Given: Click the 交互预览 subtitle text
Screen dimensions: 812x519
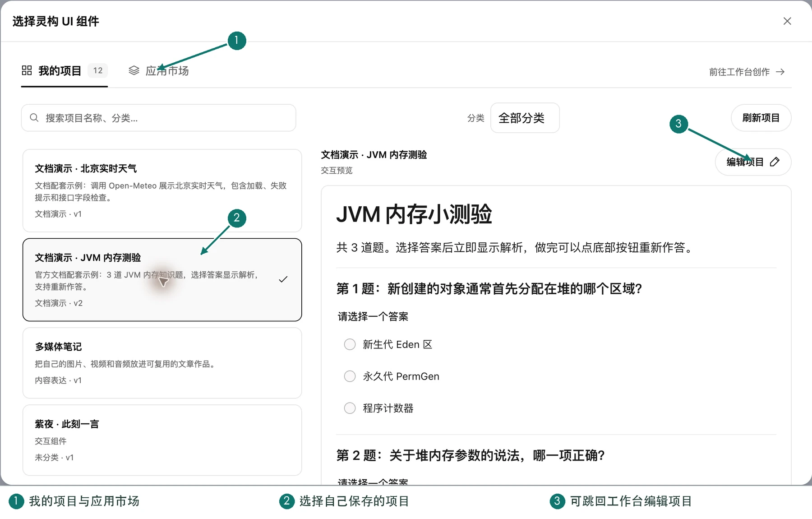Looking at the screenshot, I should point(337,170).
